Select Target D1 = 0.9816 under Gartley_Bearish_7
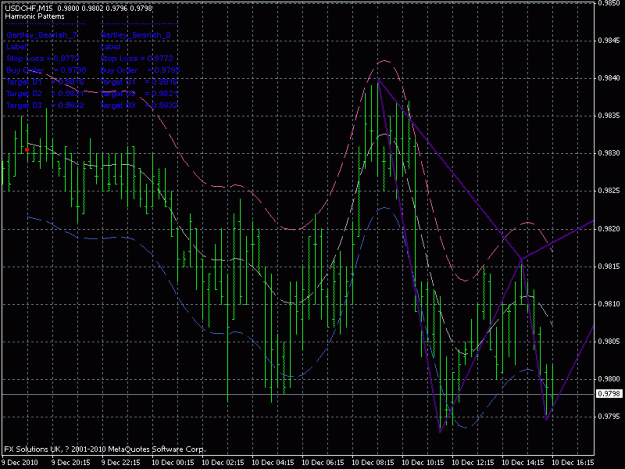This screenshot has width=625, height=469. tap(45, 82)
